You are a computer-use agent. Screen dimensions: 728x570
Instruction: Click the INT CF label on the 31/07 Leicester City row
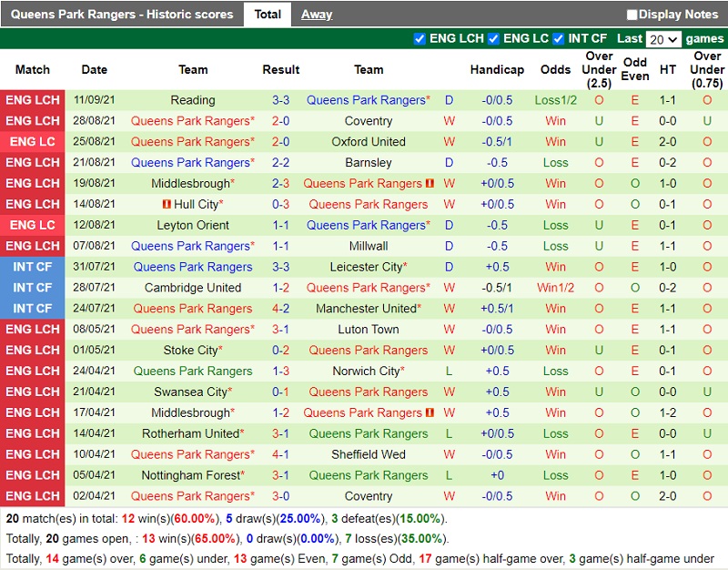click(x=33, y=267)
